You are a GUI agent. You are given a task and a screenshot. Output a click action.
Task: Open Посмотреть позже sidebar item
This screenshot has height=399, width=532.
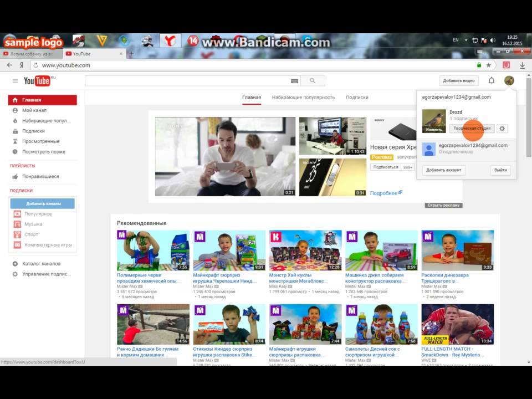(43, 152)
